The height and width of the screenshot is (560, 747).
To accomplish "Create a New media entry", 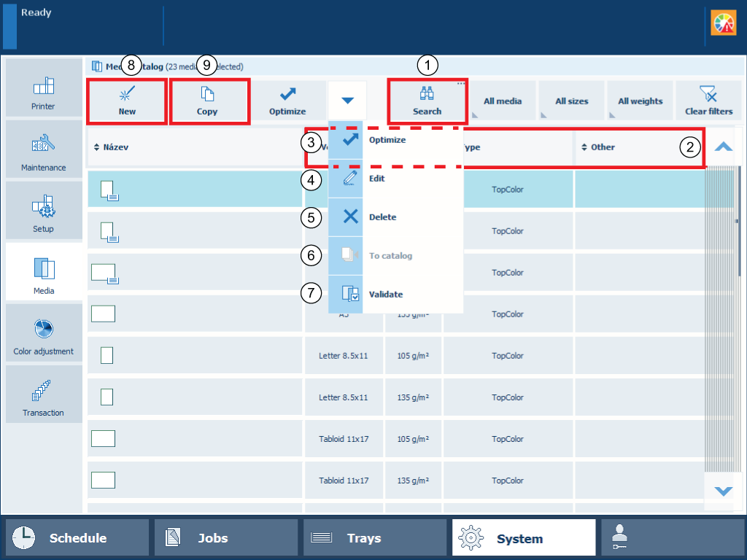I will click(x=127, y=101).
